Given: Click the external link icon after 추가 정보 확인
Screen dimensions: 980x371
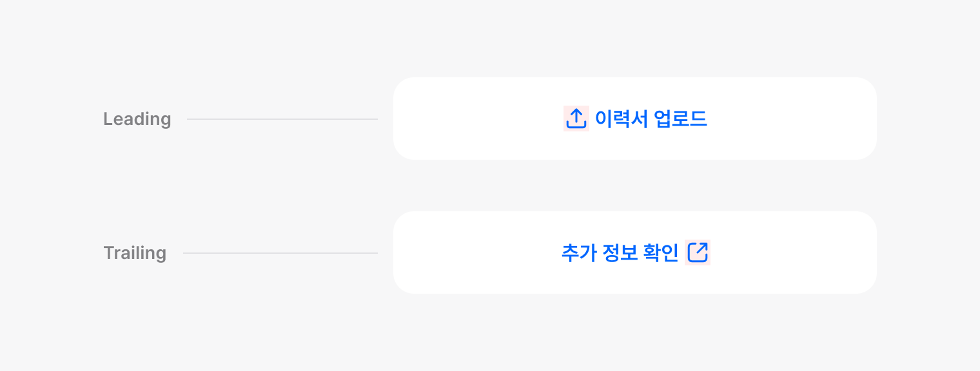Looking at the screenshot, I should 698,252.
